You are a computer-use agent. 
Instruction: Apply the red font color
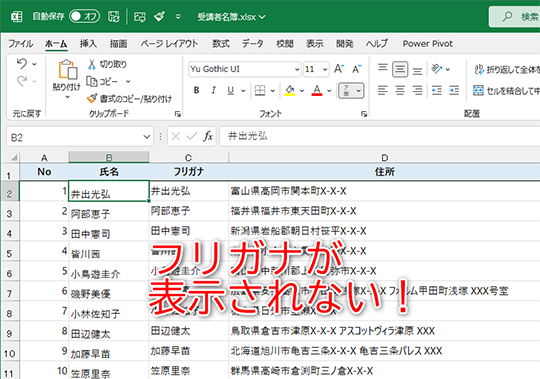[x=317, y=90]
